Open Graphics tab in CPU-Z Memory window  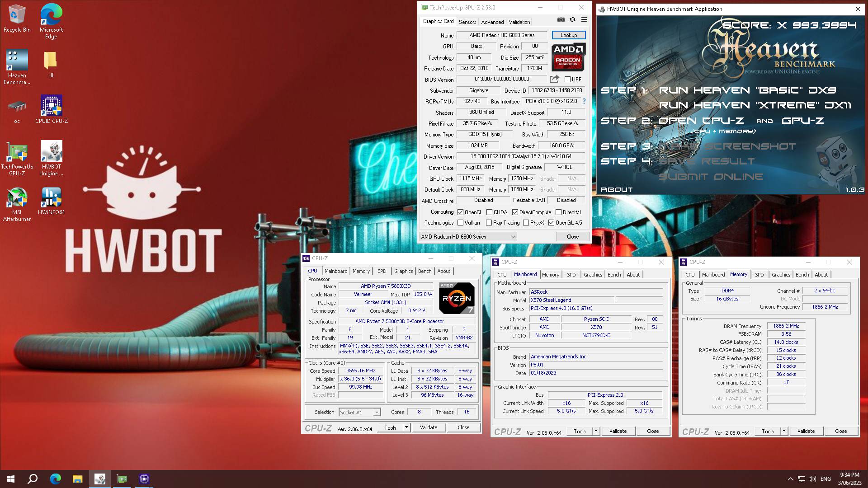[x=781, y=275]
